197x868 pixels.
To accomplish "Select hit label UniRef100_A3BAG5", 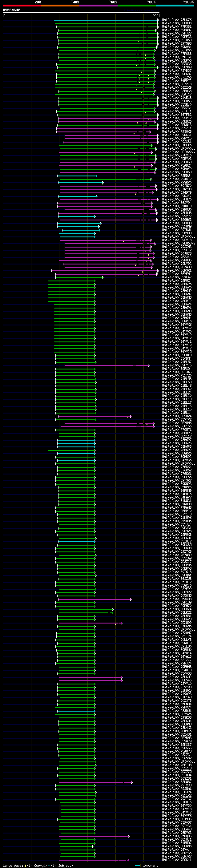I will pyautogui.click(x=177, y=91).
